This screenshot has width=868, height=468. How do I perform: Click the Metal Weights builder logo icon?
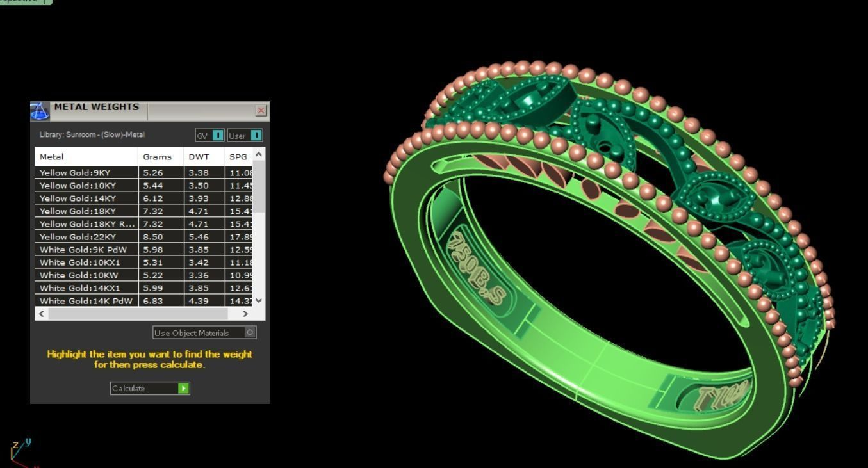click(x=40, y=111)
